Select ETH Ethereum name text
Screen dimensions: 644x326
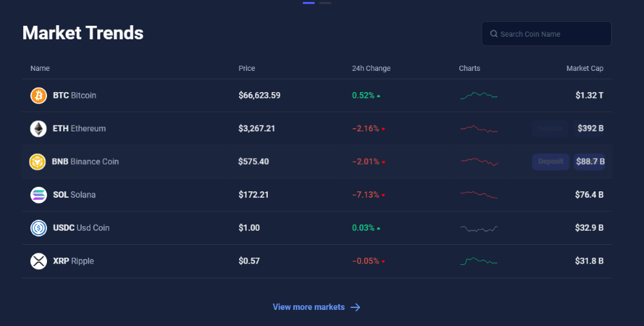pyautogui.click(x=79, y=129)
